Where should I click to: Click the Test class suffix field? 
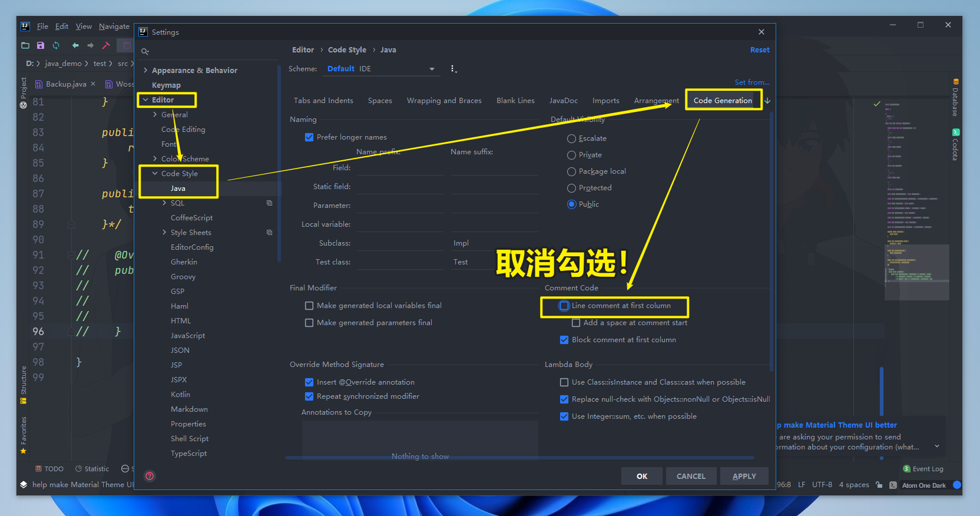(x=495, y=262)
